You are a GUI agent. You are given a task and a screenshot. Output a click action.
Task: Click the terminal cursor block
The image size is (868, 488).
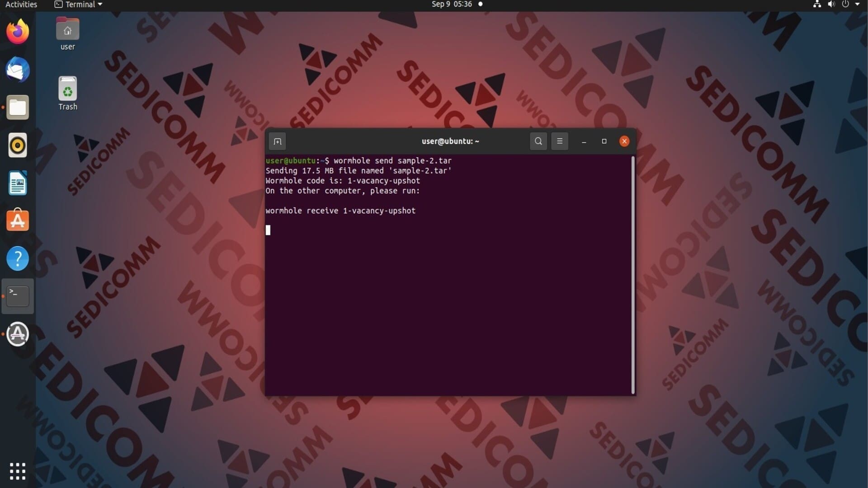268,230
